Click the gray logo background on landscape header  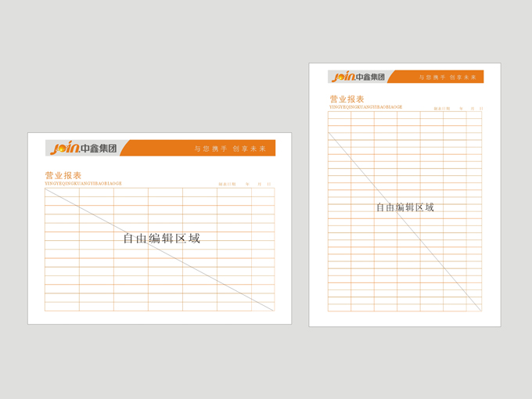point(86,148)
